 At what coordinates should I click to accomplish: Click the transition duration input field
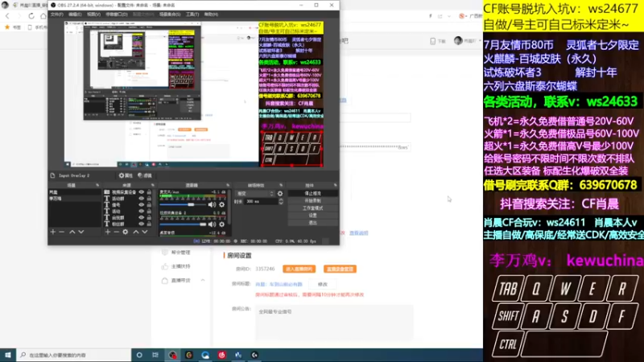point(261,202)
